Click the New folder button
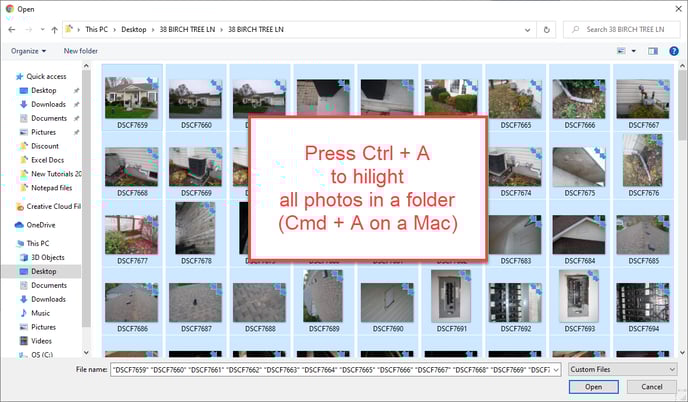 coord(81,50)
